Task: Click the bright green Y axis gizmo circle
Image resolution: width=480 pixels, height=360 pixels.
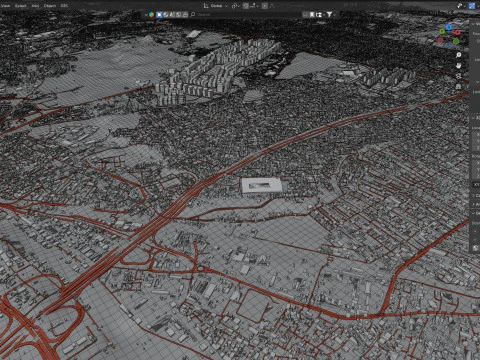Action: coord(442,31)
